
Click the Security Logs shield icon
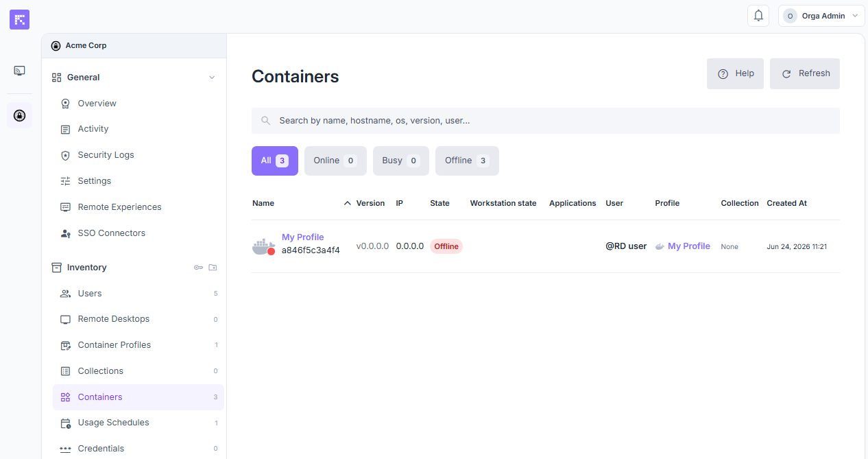pyautogui.click(x=66, y=155)
